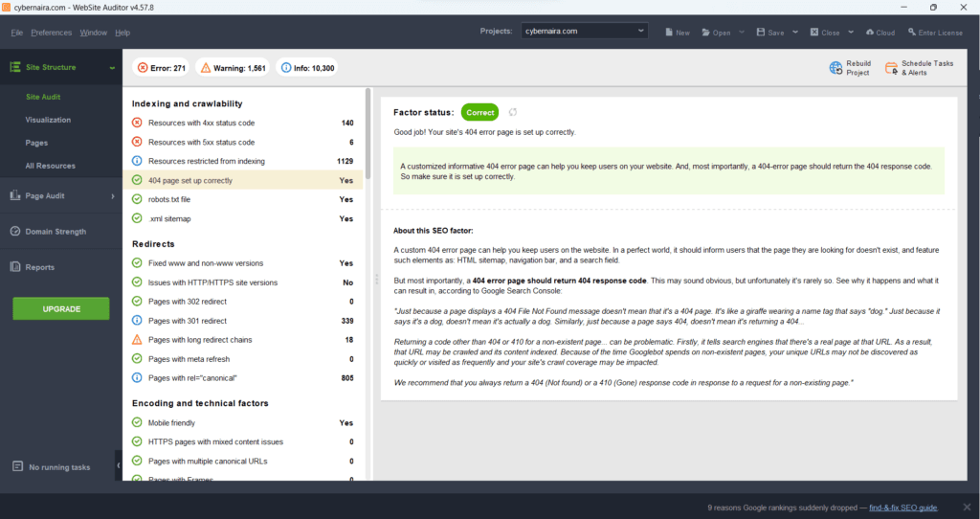980x519 pixels.
Task: Click the Domain Strength gauge icon
Action: (15, 232)
